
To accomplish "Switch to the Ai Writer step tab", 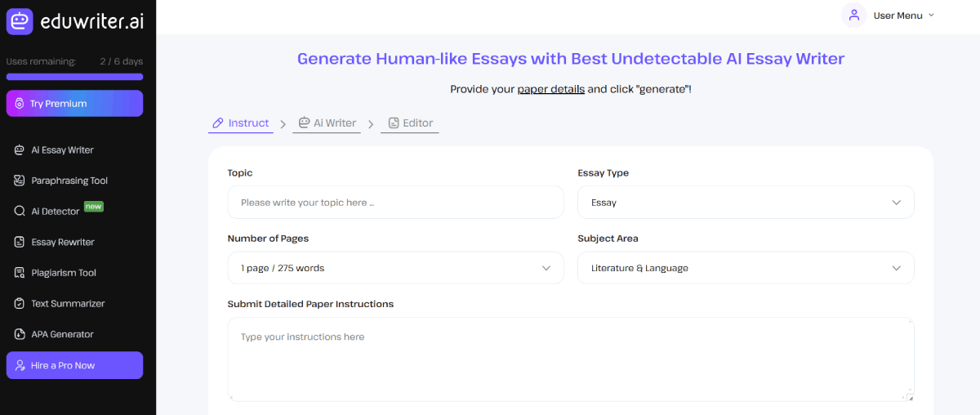I will (x=327, y=123).
